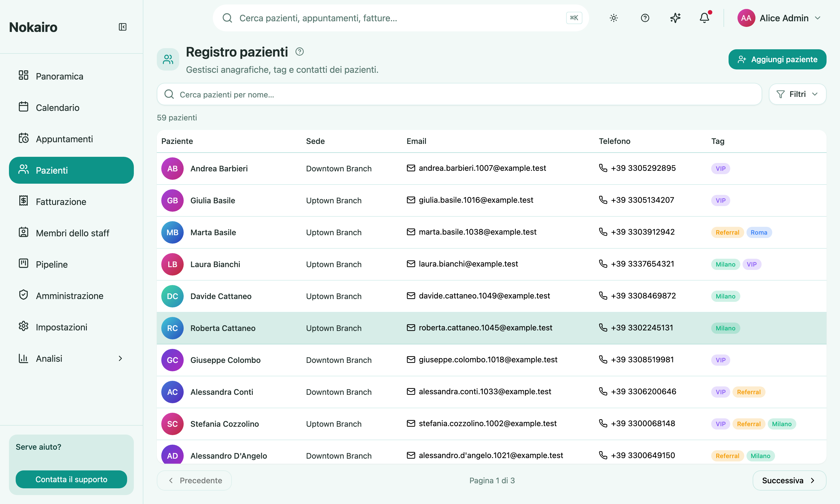Click the email icon for Andrea Barbieri
Screen dimensions: 840x504
[411, 168]
